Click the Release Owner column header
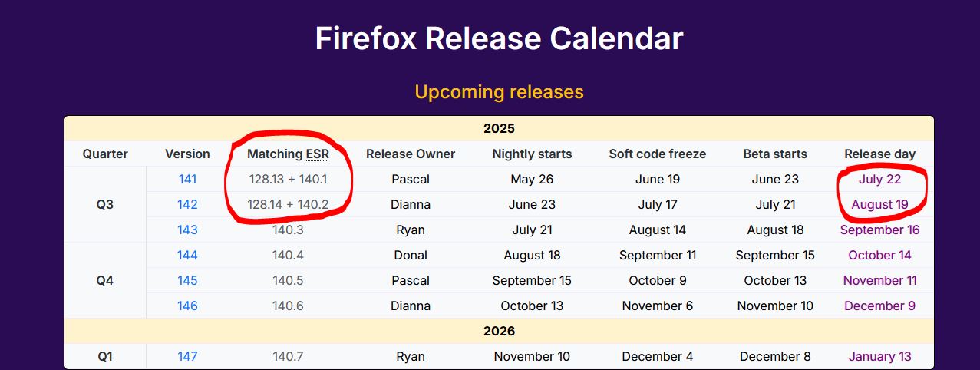Image resolution: width=980 pixels, height=370 pixels. tap(411, 154)
